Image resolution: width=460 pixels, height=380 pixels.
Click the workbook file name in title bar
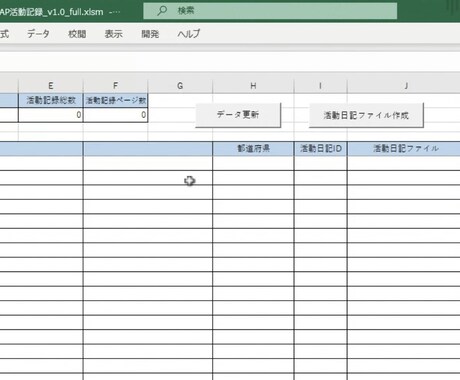(x=52, y=12)
